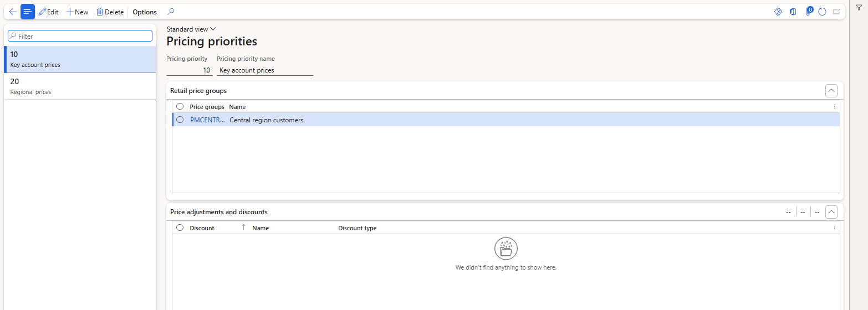The height and width of the screenshot is (310, 868).
Task: Click the Pricing priority field value 10
Action: pyautogui.click(x=189, y=70)
